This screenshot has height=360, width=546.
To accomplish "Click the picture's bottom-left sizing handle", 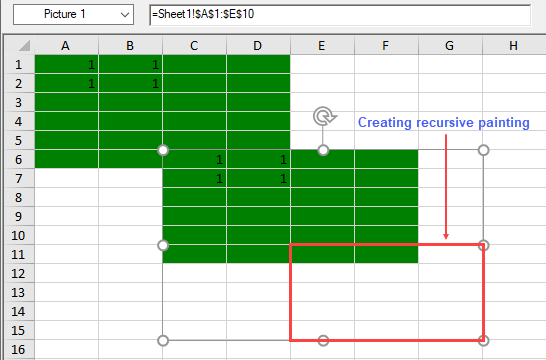I will coord(163,341).
